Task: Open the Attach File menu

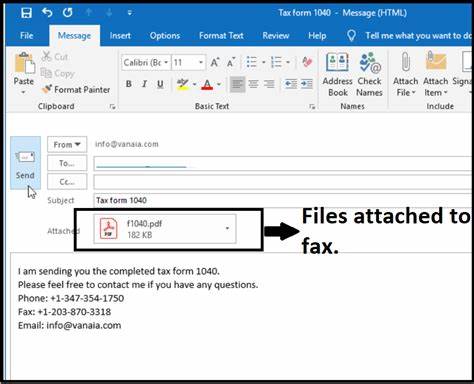Action: [x=405, y=75]
